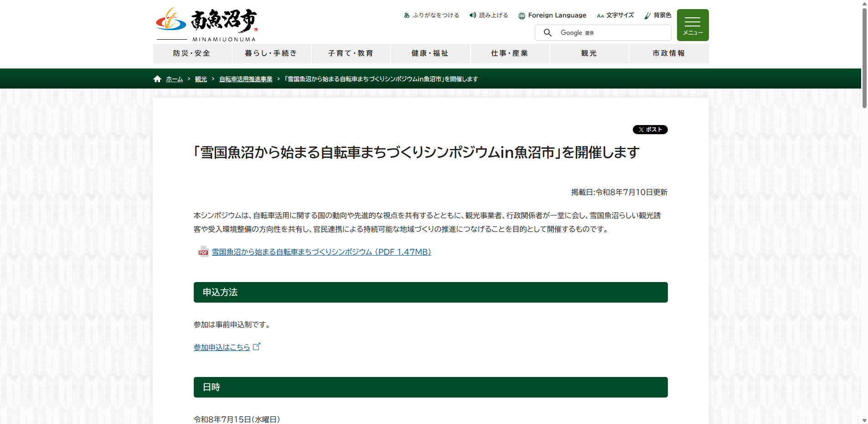Click the 掲載日:令和8年7月10日更新 text
This screenshot has width=868, height=424.
point(619,192)
